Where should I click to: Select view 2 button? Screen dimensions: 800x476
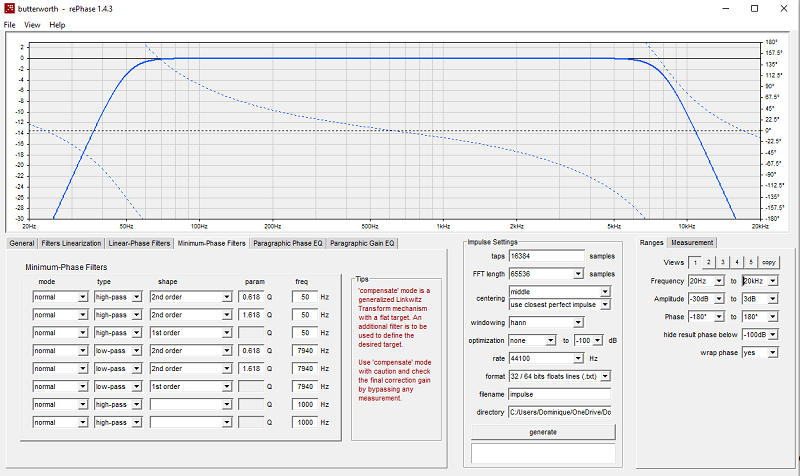[x=709, y=262]
